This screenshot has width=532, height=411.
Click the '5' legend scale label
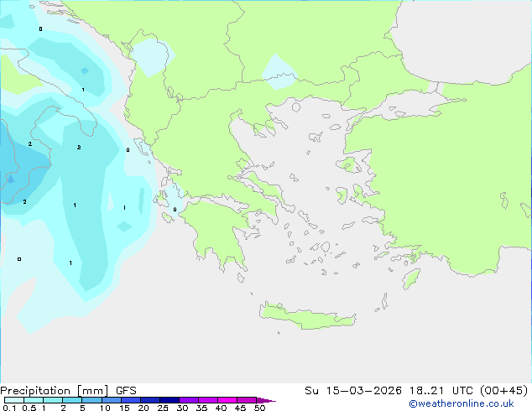82,408
